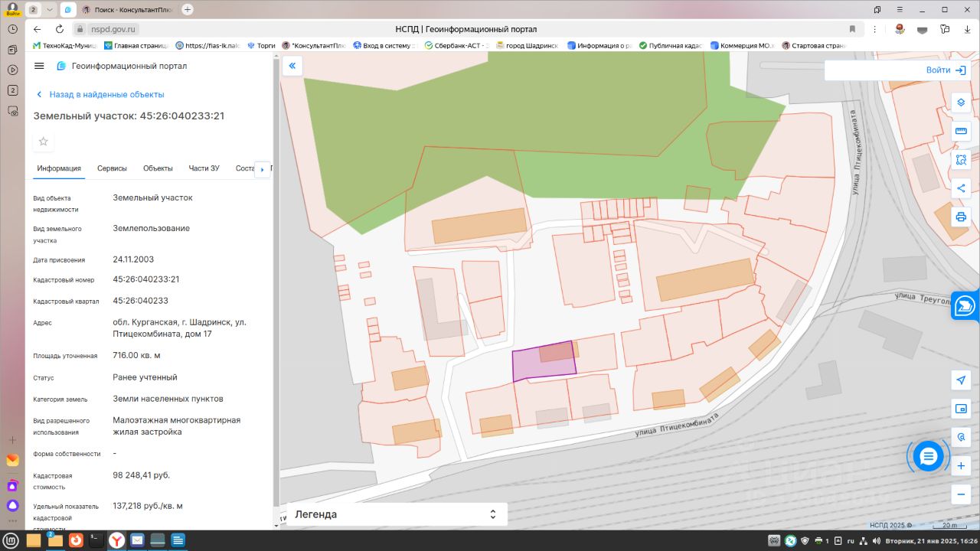The height and width of the screenshot is (551, 980).
Task: Activate the area selection tool
Action: 961,160
